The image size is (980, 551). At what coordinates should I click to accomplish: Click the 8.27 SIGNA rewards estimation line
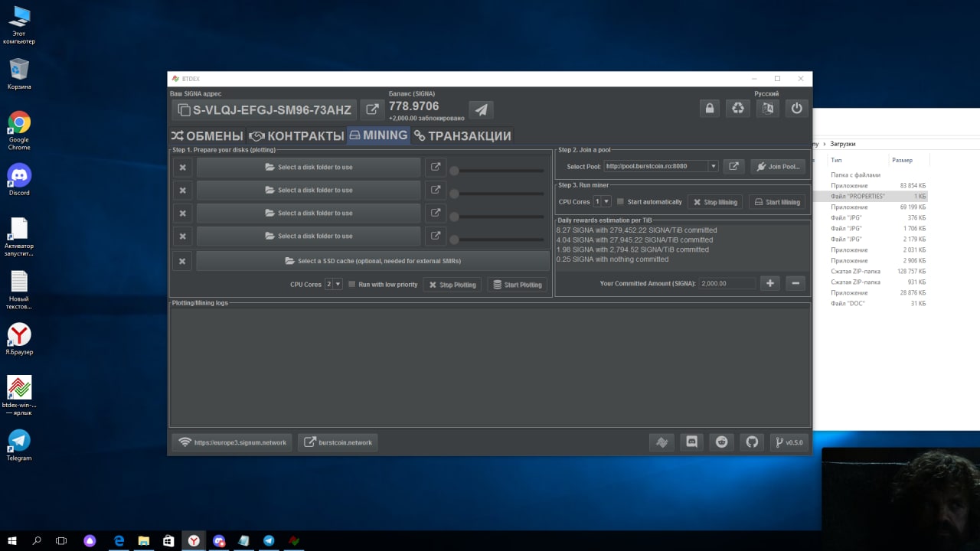[x=636, y=230]
